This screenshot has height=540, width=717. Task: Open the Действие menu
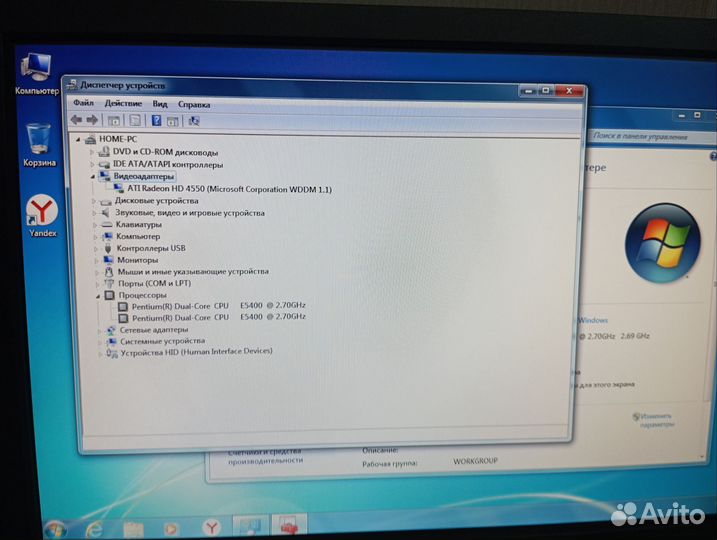tap(123, 103)
